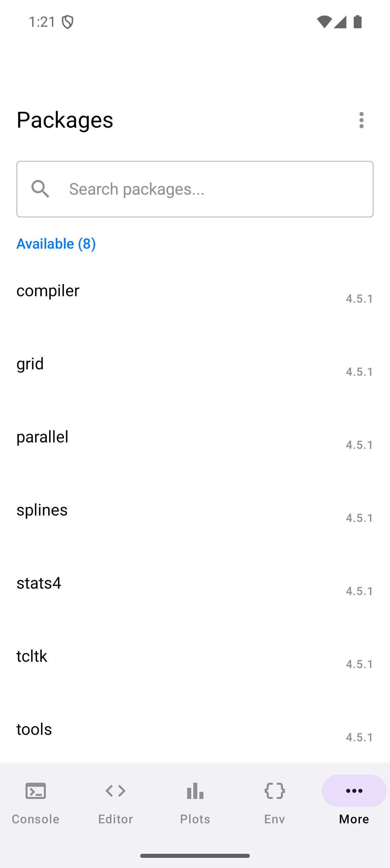This screenshot has height=868, width=390.
Task: Select the grid package
Action: [x=30, y=364]
